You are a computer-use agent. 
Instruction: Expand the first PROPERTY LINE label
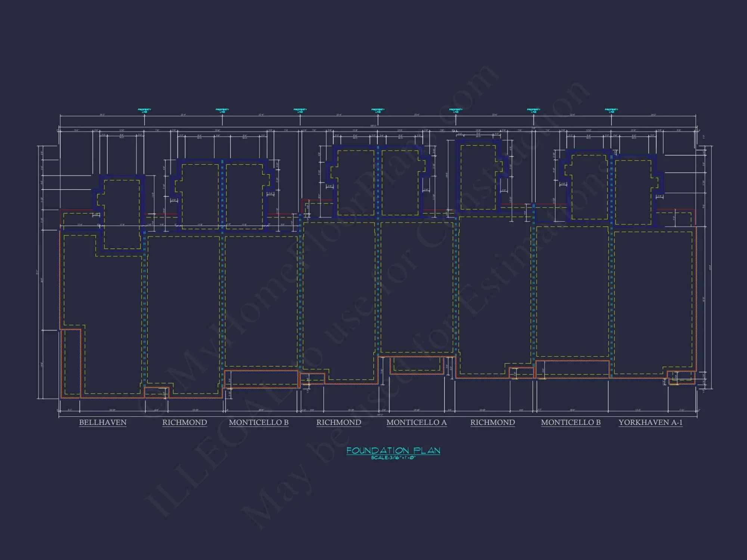pos(145,109)
